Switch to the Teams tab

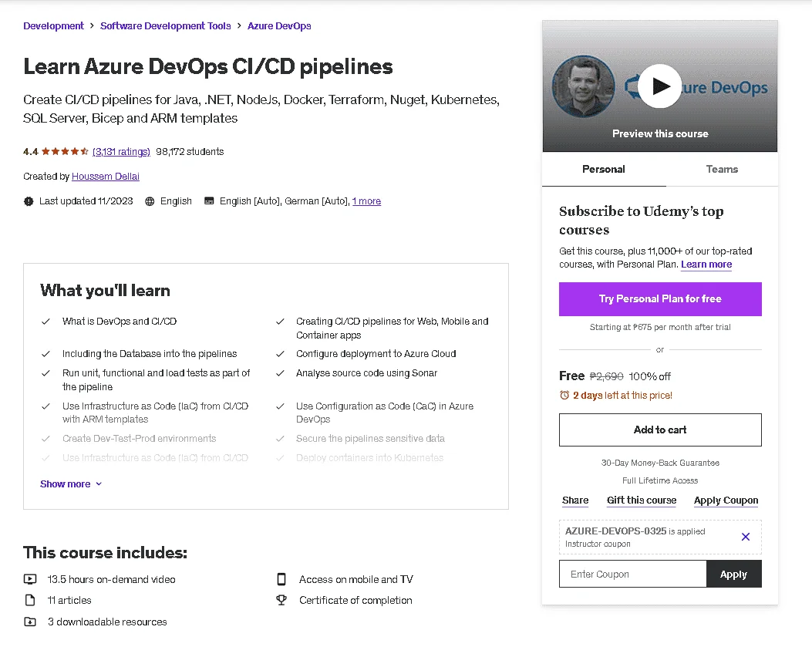pyautogui.click(x=722, y=170)
